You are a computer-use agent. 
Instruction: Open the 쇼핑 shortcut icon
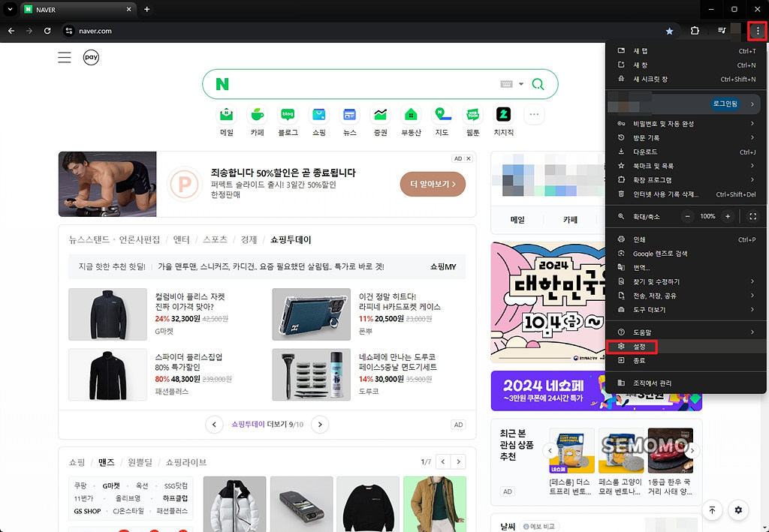pos(318,115)
